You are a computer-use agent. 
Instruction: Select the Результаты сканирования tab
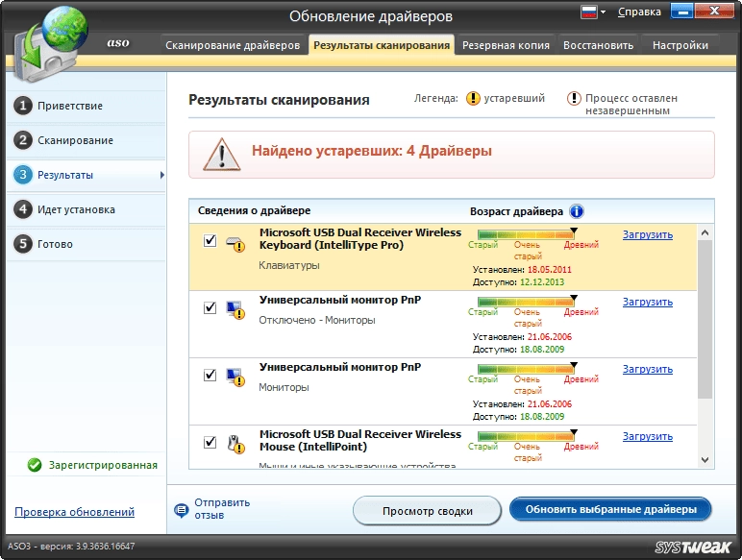tap(382, 45)
